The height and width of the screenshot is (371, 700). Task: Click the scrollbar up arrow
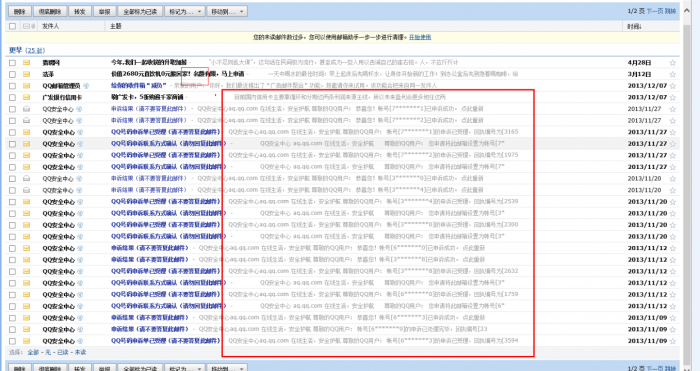click(x=687, y=10)
